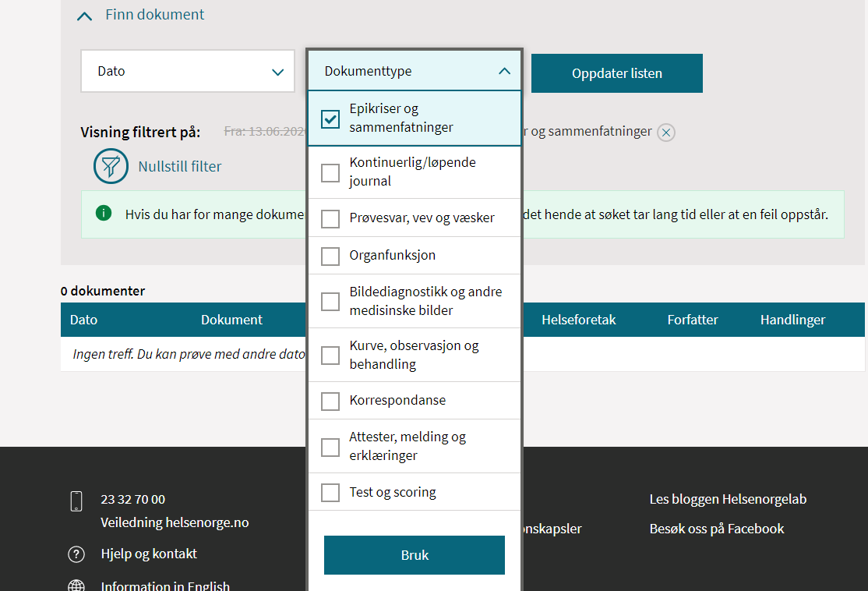Collapse Finn dokument with chevron icon
868x591 pixels.
pos(84,16)
